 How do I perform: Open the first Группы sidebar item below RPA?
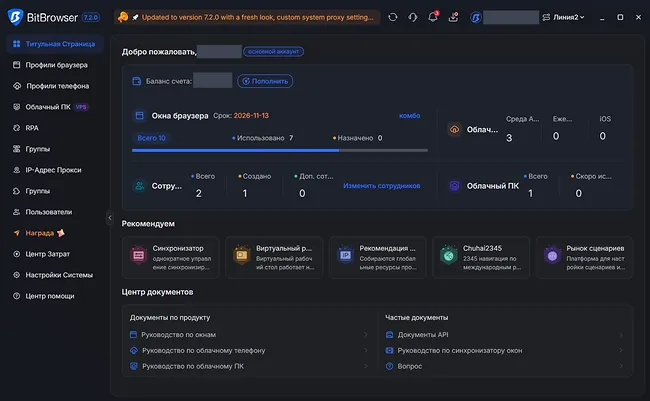pos(55,149)
